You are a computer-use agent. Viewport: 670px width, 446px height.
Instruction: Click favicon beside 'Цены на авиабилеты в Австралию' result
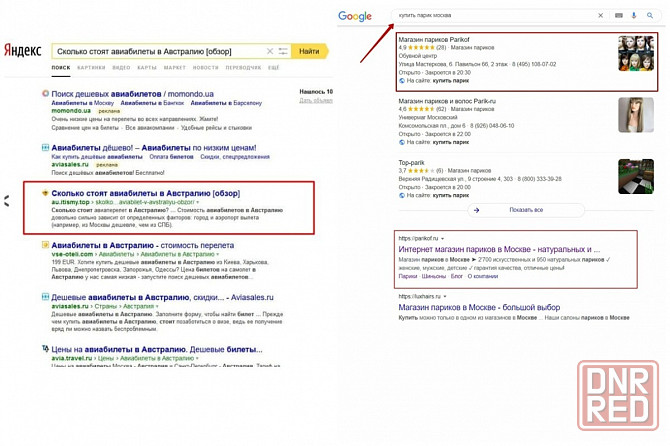coord(45,349)
